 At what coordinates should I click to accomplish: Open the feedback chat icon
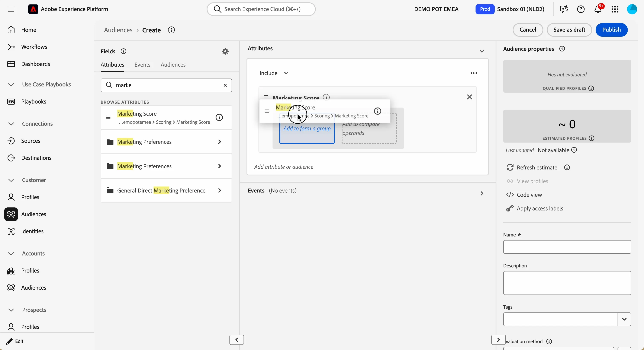pos(563,9)
